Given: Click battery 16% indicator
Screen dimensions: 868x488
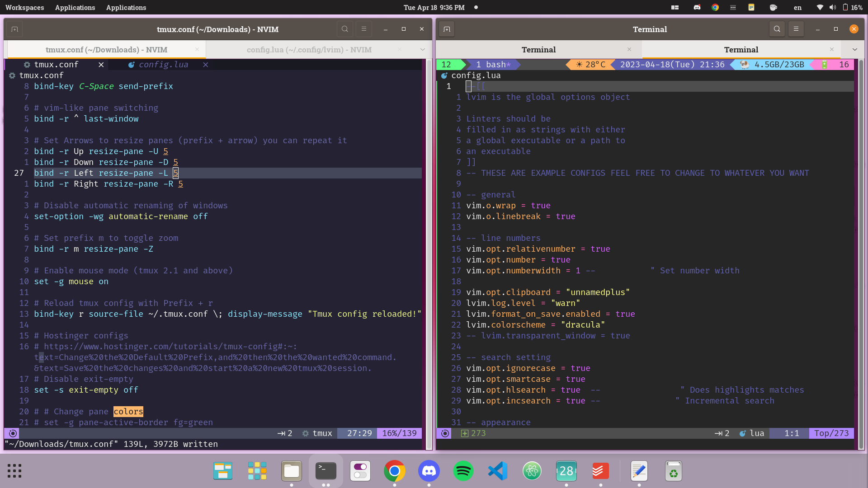Looking at the screenshot, I should 853,7.
